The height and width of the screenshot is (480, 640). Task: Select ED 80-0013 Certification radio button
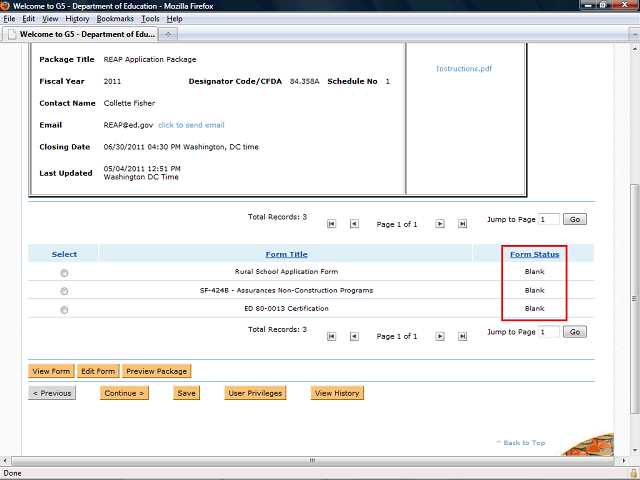coord(64,310)
